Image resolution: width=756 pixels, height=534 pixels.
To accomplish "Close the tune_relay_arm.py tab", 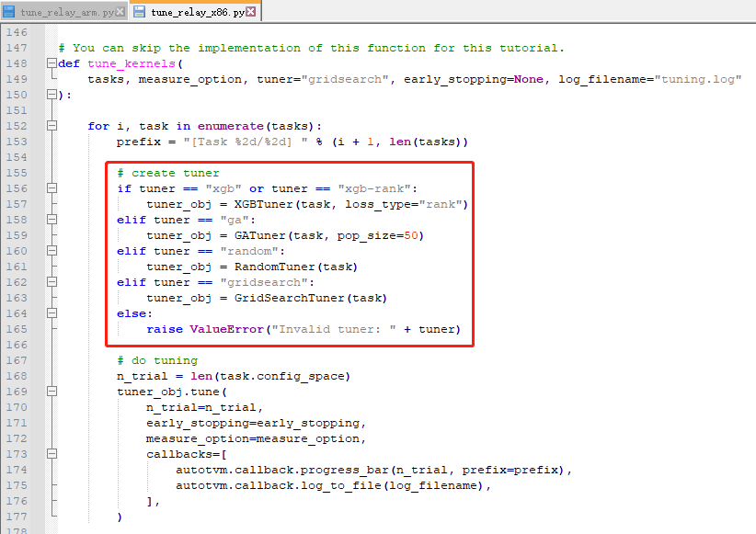I will click(120, 12).
